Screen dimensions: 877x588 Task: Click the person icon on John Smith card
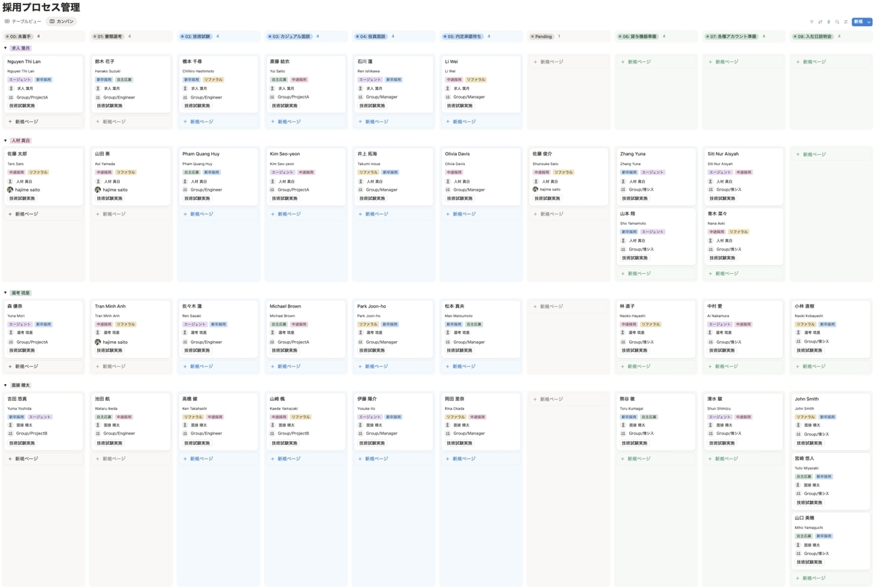(x=798, y=426)
